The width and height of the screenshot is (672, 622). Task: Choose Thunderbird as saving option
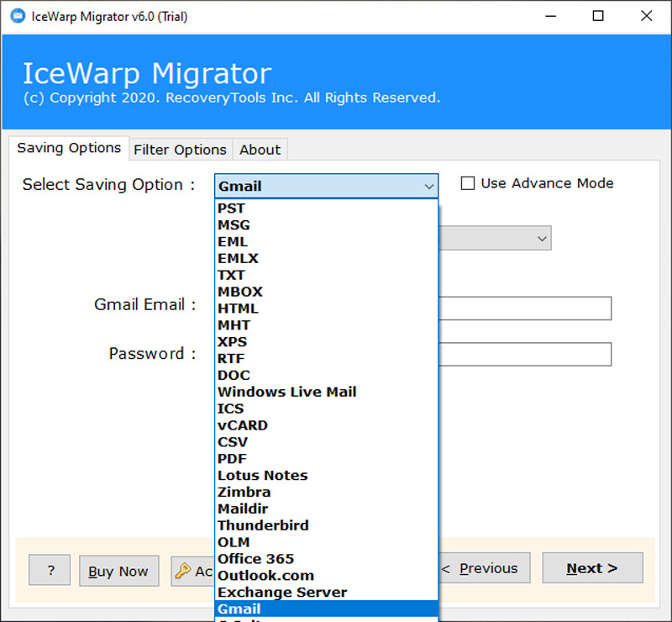coord(326,525)
